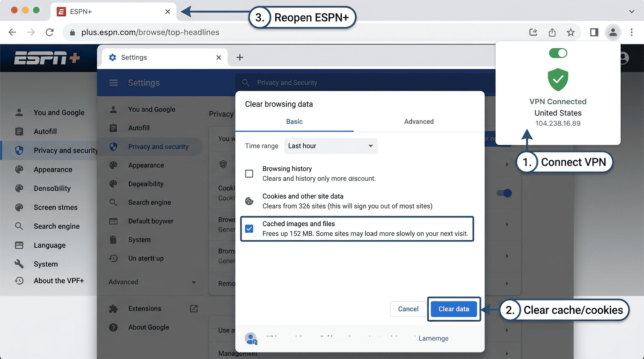Open the side panel icon
This screenshot has height=359, width=644.
pos(594,32)
